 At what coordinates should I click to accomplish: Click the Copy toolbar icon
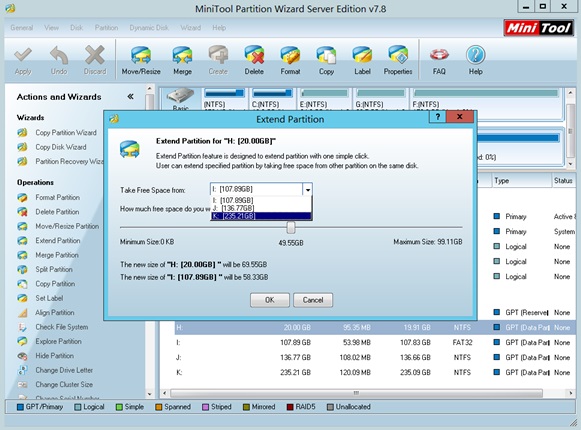click(x=326, y=61)
